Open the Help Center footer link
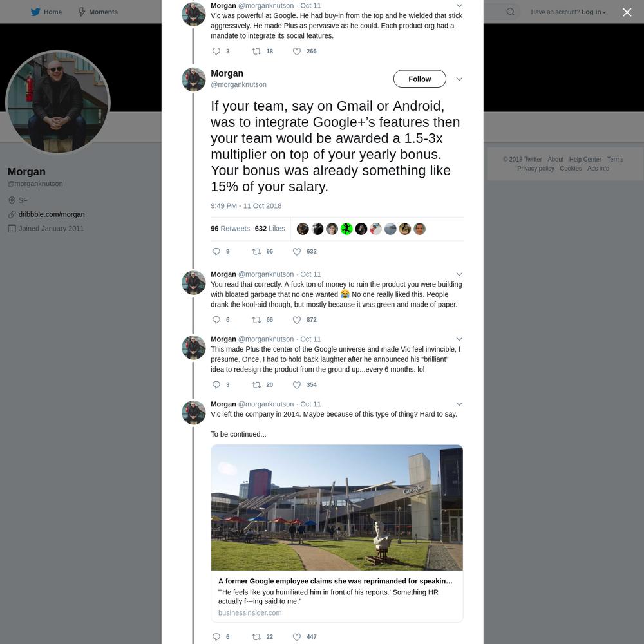 point(585,159)
